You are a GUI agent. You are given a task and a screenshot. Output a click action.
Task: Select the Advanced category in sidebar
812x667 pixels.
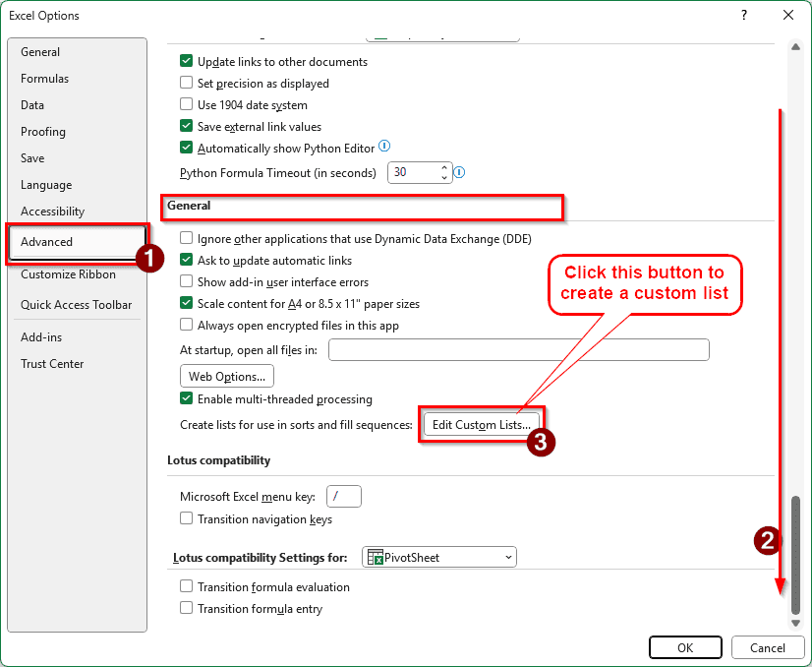[x=47, y=242]
